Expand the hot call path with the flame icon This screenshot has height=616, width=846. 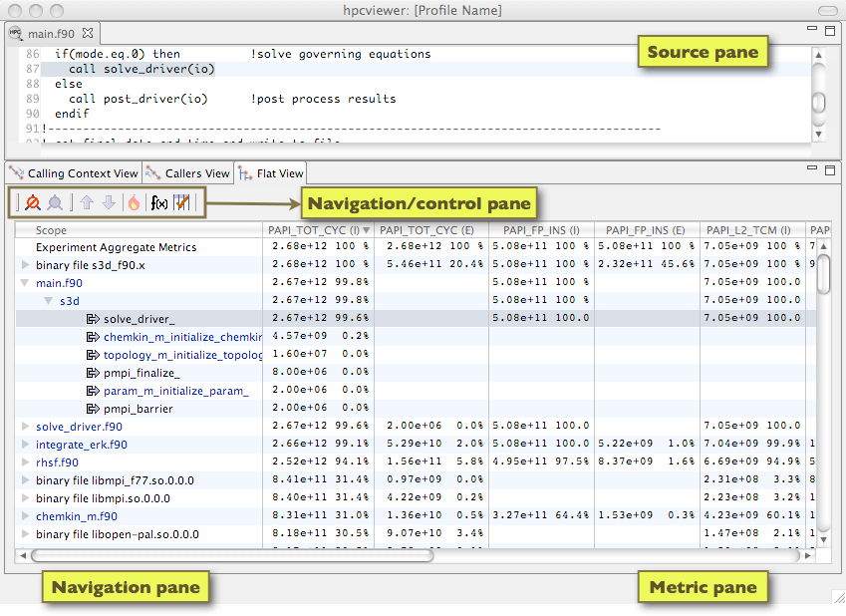(134, 202)
